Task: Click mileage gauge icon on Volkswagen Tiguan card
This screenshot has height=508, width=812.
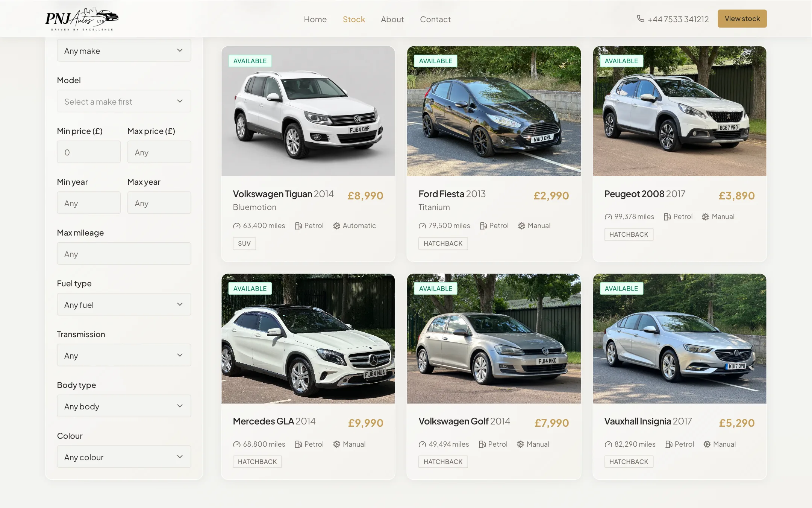Action: click(x=236, y=226)
